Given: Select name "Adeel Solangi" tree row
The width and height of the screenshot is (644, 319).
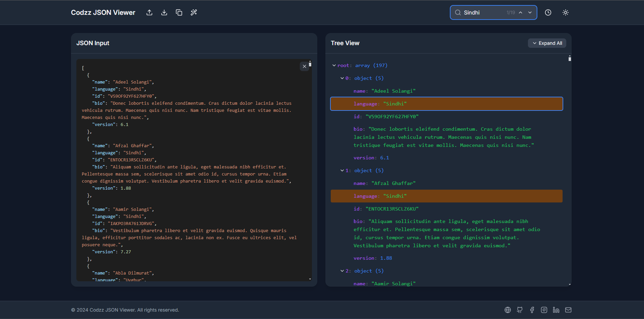Looking at the screenshot, I should [x=446, y=91].
